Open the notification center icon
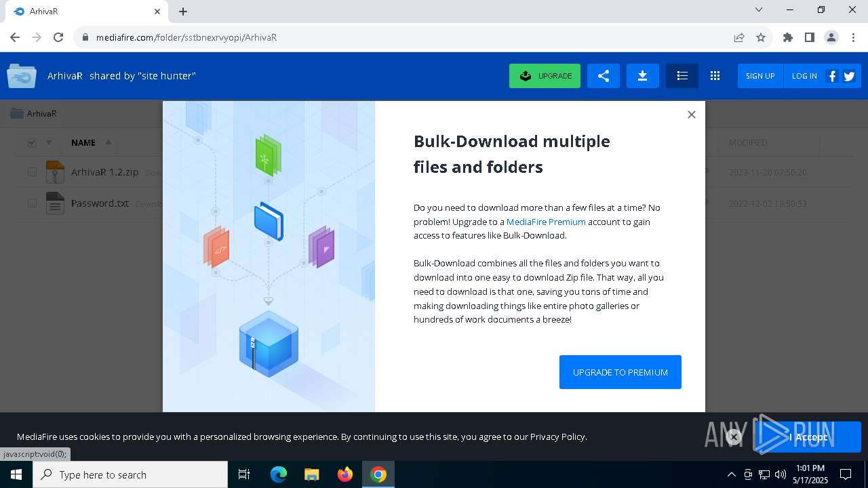The height and width of the screenshot is (488, 868). coord(846,474)
